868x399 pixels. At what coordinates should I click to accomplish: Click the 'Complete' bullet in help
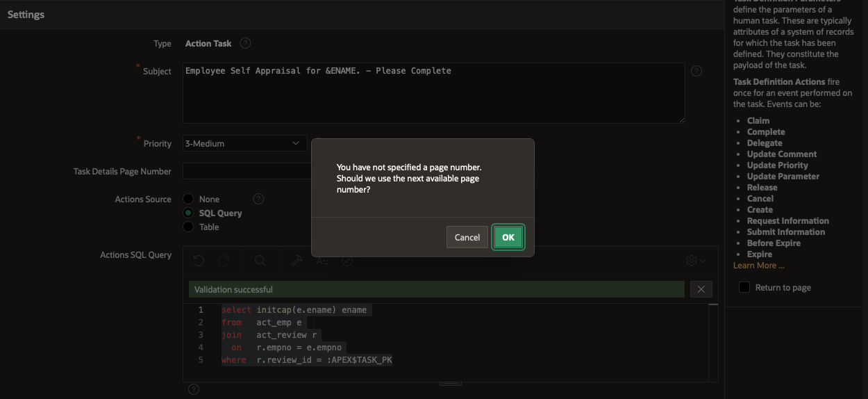(766, 132)
